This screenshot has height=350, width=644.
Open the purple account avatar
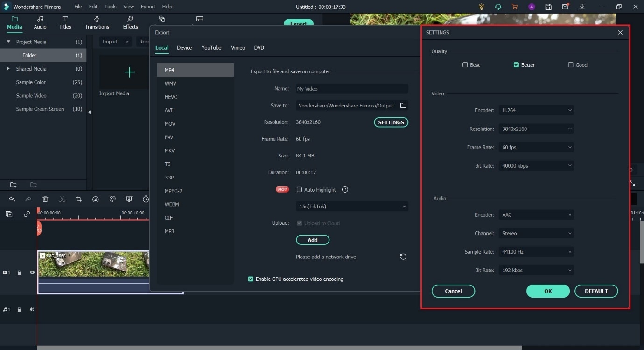pyautogui.click(x=532, y=7)
